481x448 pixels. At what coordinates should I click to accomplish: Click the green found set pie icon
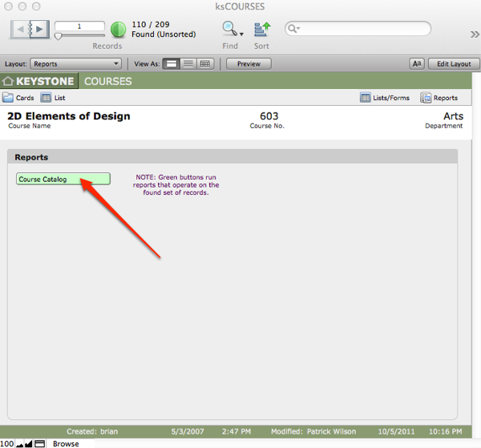118,30
